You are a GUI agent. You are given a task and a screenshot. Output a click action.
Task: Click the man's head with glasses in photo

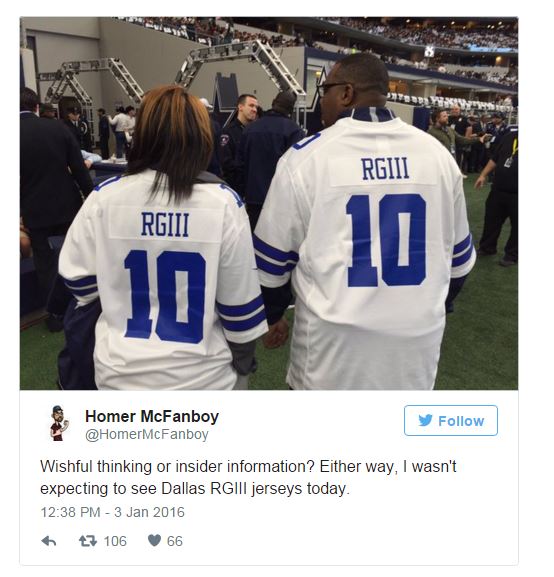(353, 86)
